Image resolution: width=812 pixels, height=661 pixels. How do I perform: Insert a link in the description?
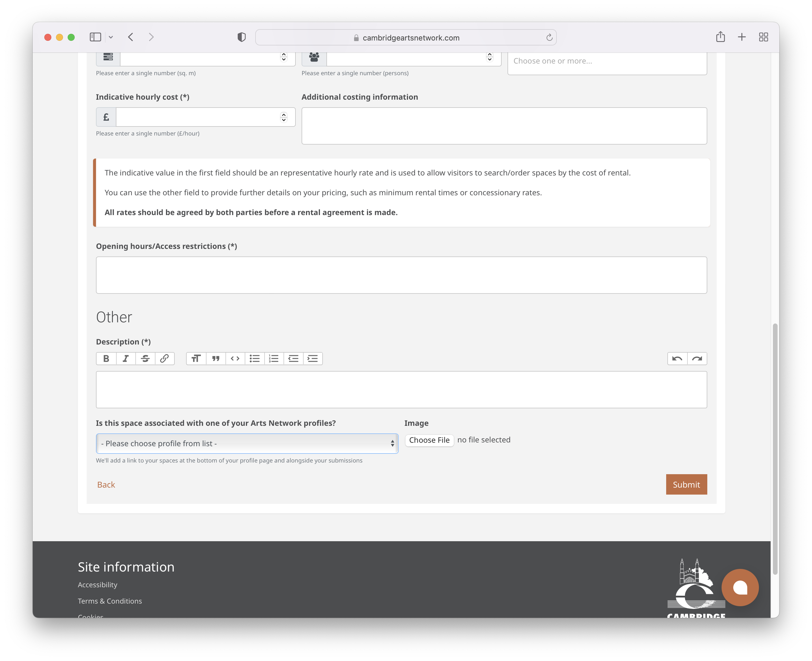[164, 358]
